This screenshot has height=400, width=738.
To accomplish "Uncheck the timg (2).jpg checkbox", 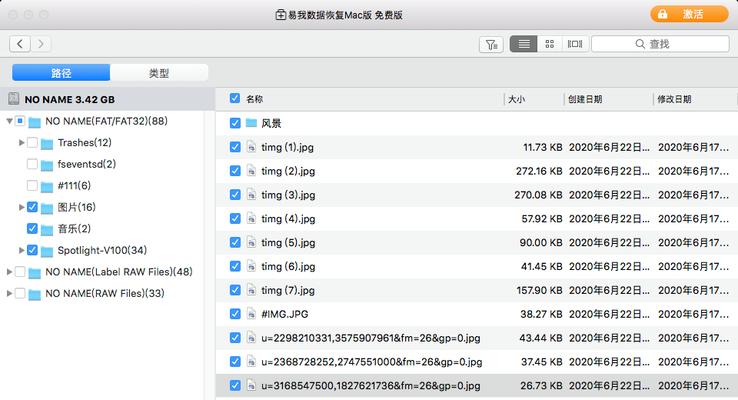I will click(x=235, y=170).
